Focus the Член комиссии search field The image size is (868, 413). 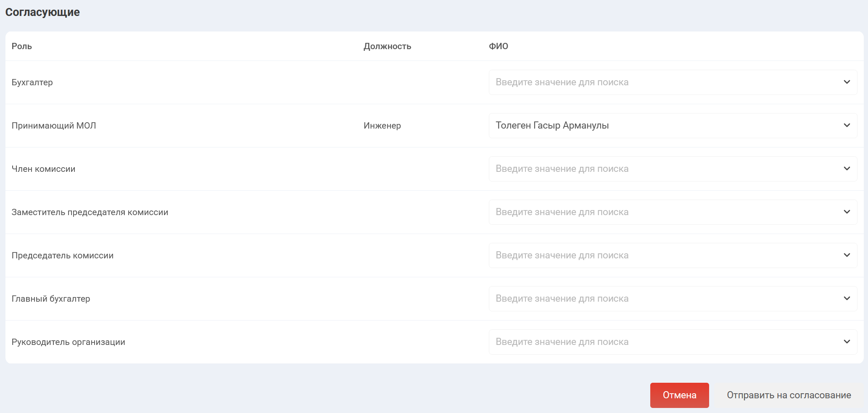coord(664,169)
